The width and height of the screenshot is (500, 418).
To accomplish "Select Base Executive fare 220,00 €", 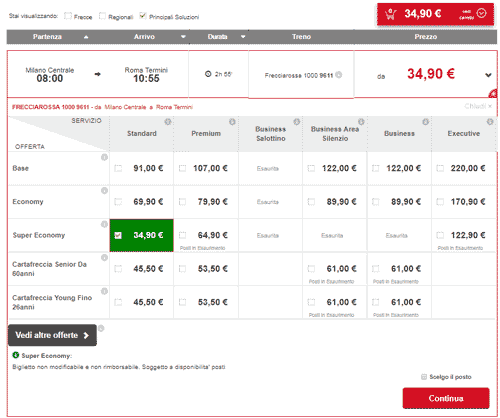I will [440, 168].
